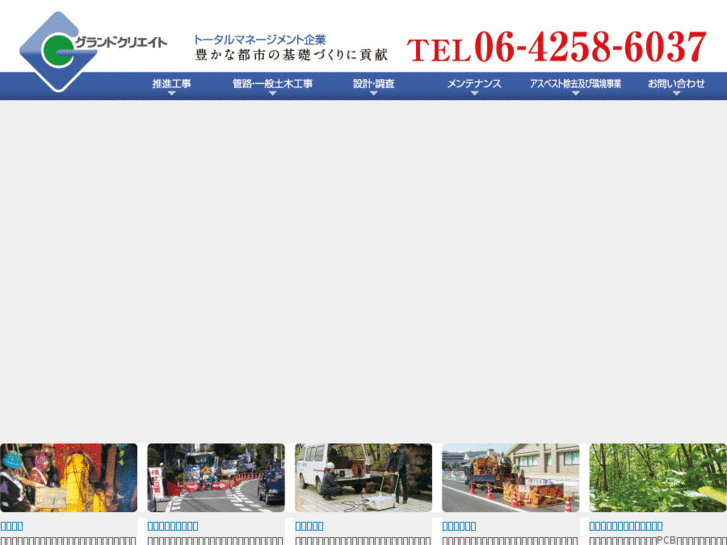Viewport: 727px width, 545px height.
Task: Follow the blue title link under forest photo
Action: [x=626, y=526]
